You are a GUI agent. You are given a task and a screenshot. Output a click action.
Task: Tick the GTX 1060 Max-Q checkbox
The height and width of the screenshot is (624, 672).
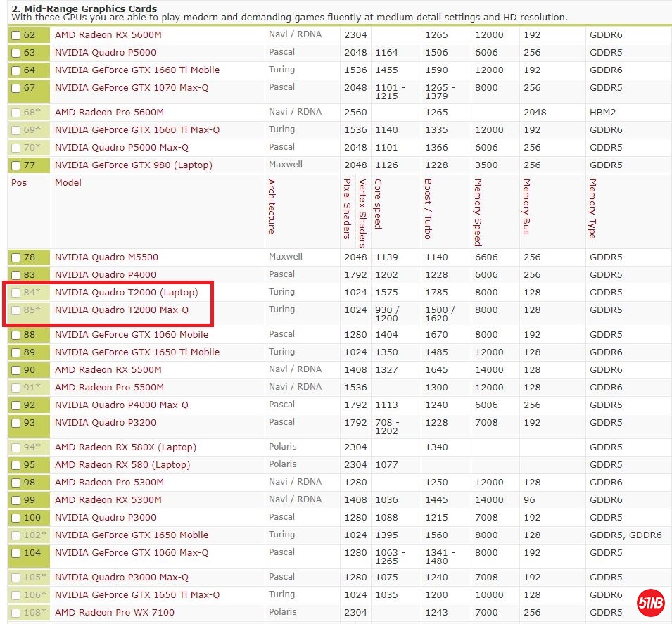[x=16, y=553]
